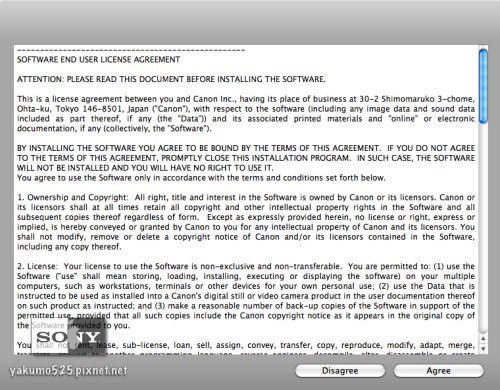Image resolution: width=500 pixels, height=390 pixels.
Task: Click the "1. Ownership and Copyright" paragraph heading
Action: coord(73,197)
